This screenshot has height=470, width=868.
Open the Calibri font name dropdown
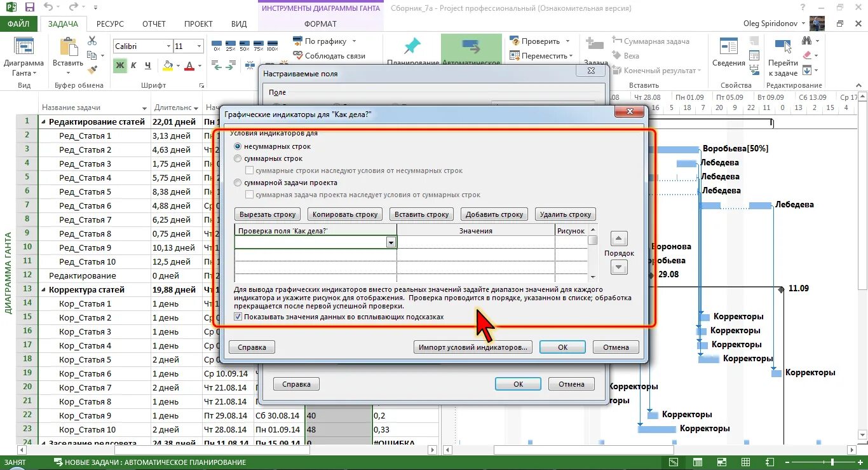[168, 46]
